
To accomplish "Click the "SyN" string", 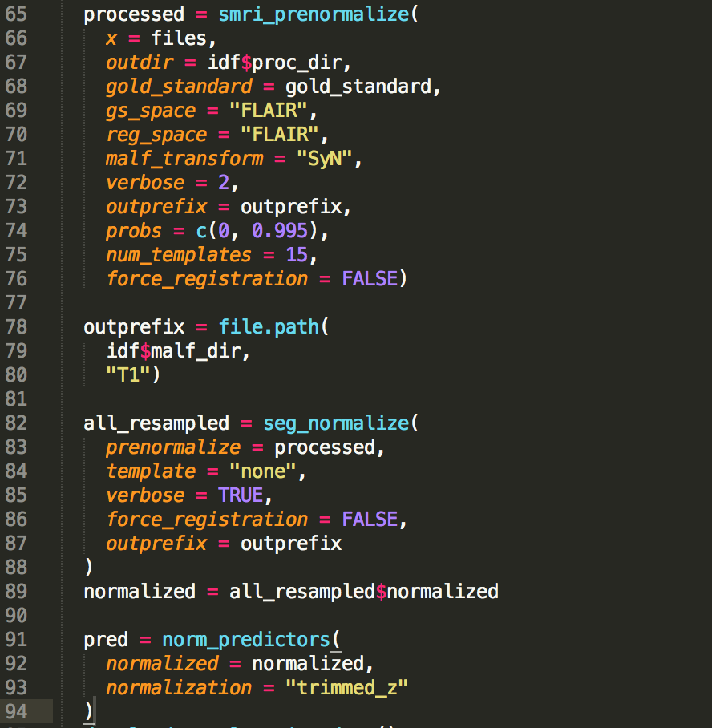I will (x=325, y=159).
